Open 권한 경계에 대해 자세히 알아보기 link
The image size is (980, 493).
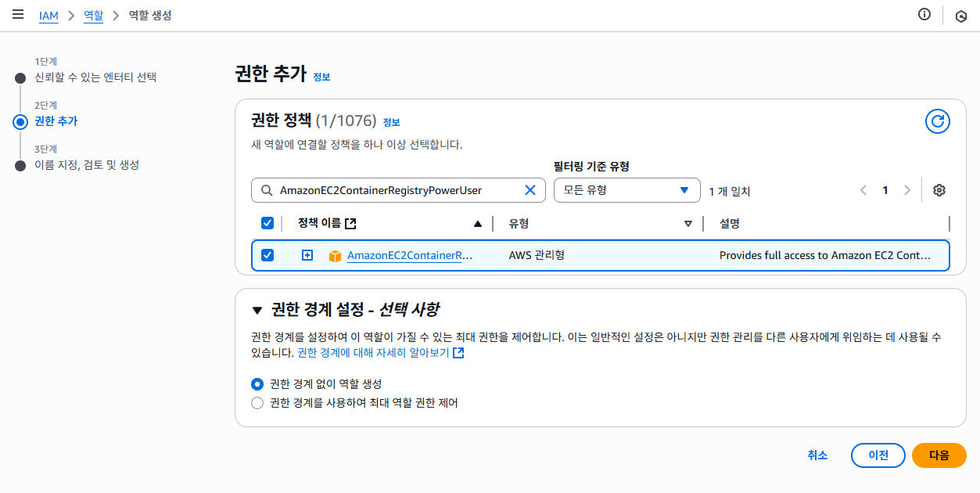(381, 353)
